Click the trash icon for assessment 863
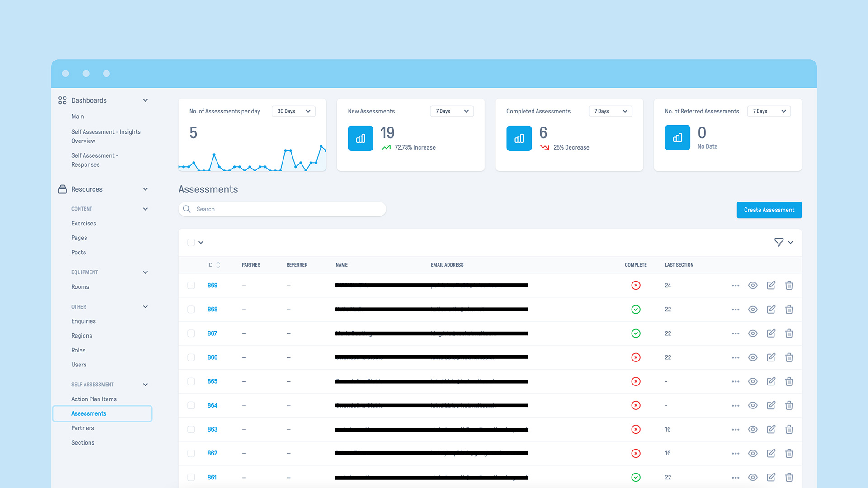This screenshot has width=868, height=488. pos(789,429)
